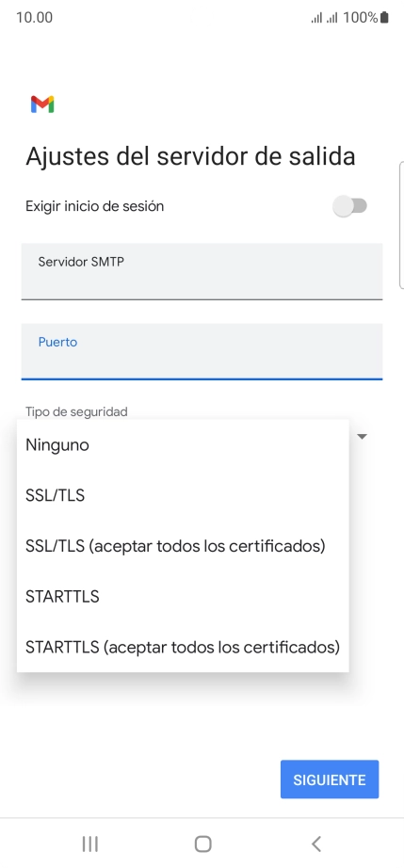This screenshot has height=868, width=404.
Task: Tap the Exigir inicio de sesión label
Action: pos(94,206)
